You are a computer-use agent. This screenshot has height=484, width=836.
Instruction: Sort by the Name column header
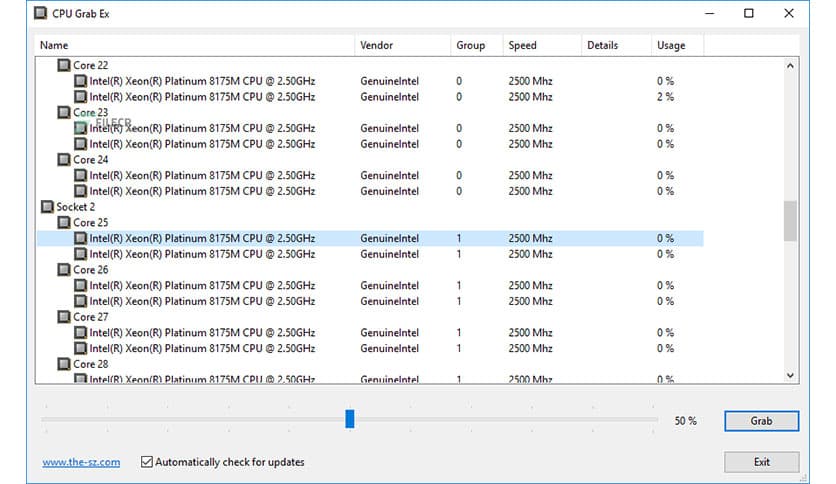[195, 45]
